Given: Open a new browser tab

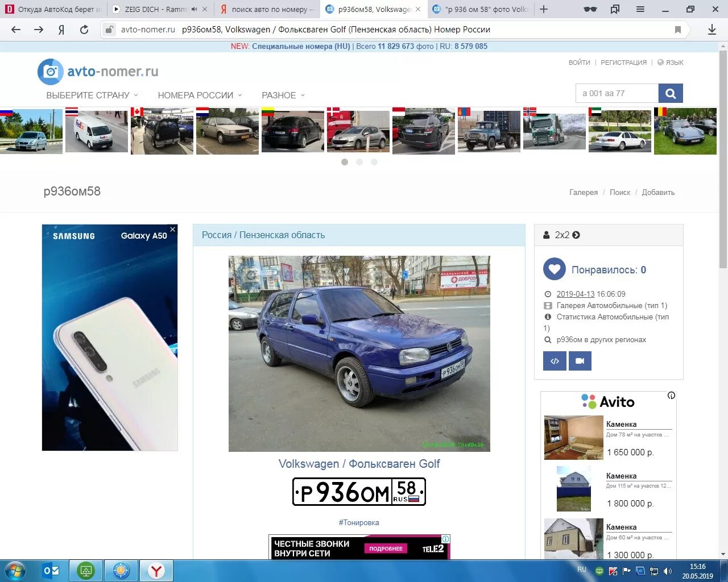Looking at the screenshot, I should click(544, 9).
